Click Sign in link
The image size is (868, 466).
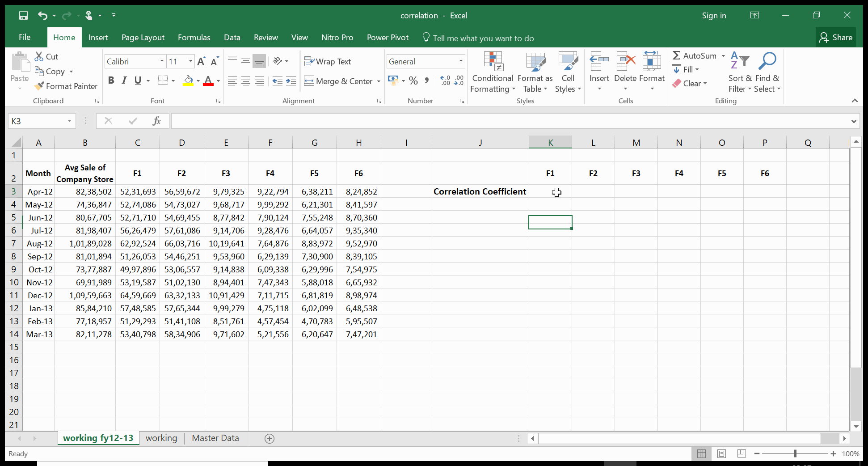[x=714, y=16]
